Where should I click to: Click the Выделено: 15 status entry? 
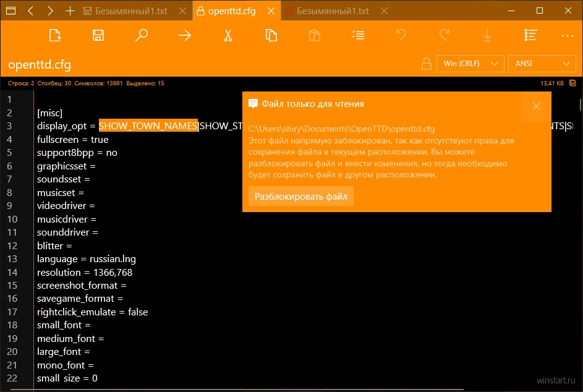145,83
